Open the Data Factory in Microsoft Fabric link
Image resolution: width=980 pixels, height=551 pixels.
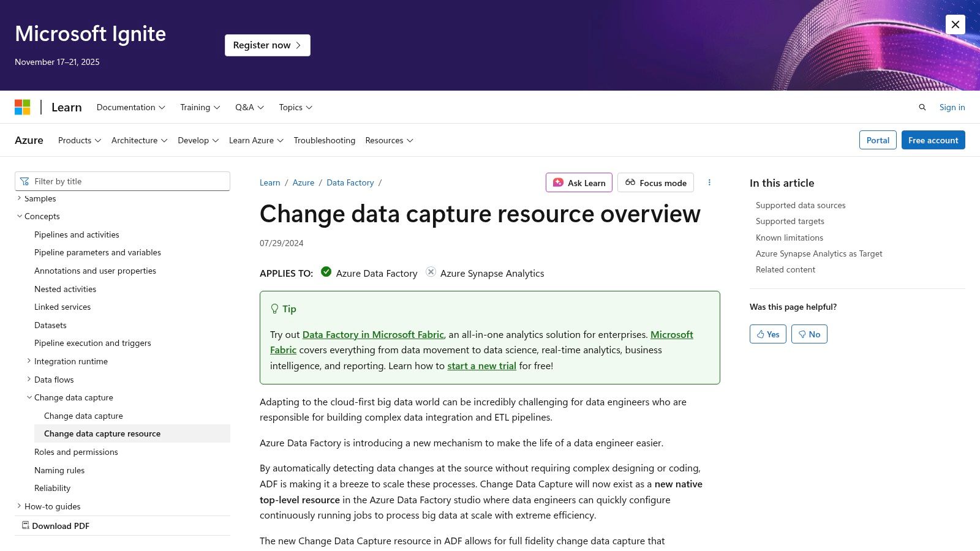coord(373,334)
